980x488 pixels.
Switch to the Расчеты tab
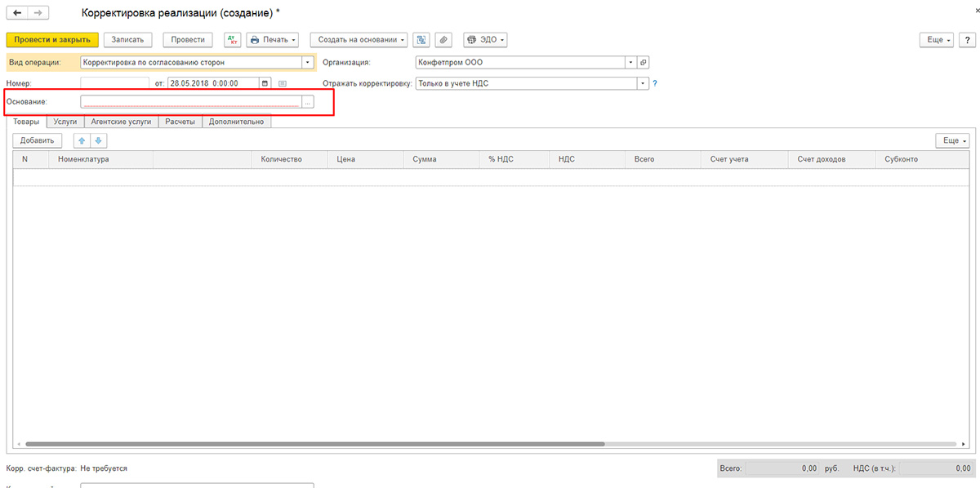click(x=180, y=121)
